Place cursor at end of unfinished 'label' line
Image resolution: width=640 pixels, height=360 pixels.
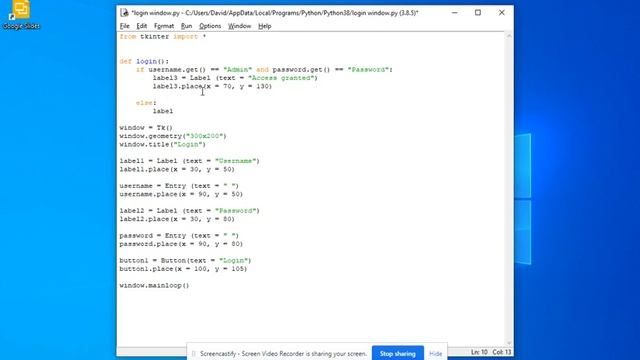[x=173, y=111]
